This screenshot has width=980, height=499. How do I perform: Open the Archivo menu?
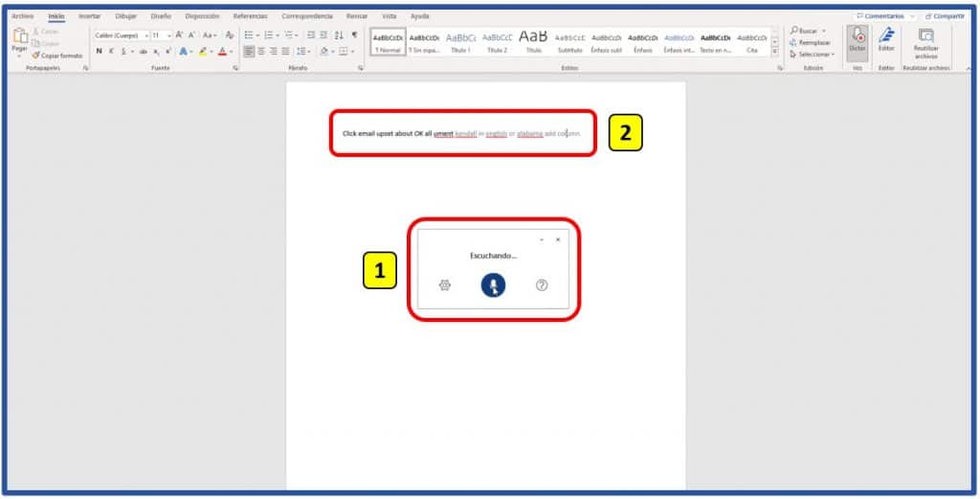pyautogui.click(x=23, y=16)
